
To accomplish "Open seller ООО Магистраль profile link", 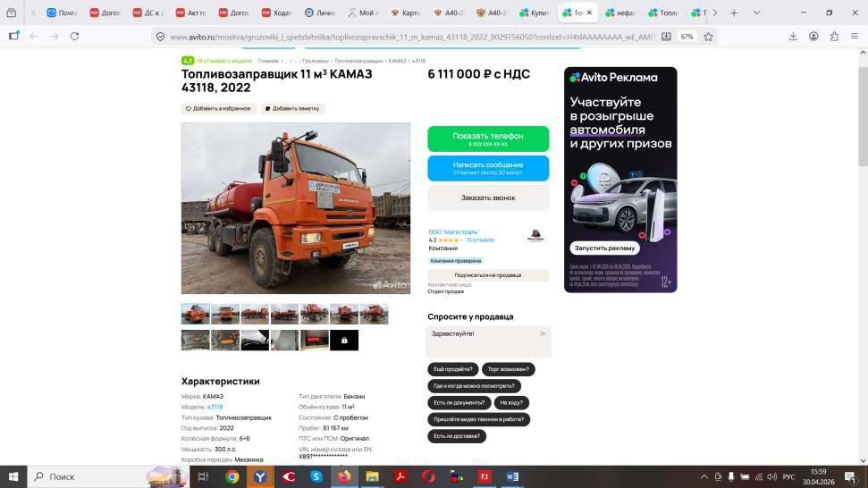I will pos(453,231).
